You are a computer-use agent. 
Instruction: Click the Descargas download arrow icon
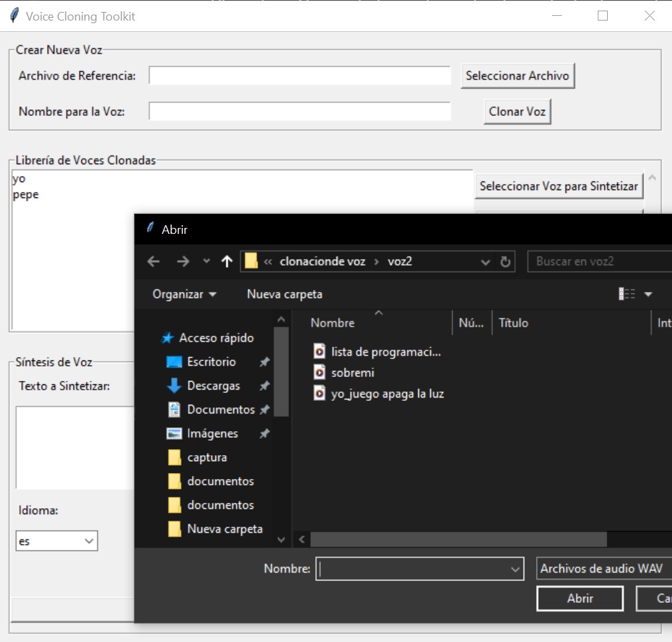(174, 386)
